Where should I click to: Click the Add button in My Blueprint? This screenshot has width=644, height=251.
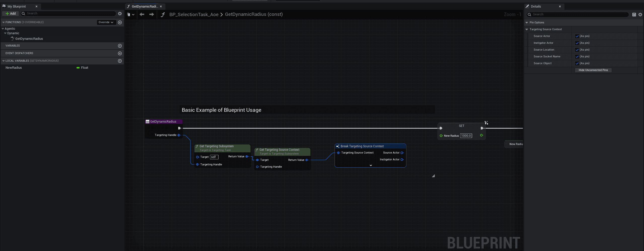[x=10, y=13]
